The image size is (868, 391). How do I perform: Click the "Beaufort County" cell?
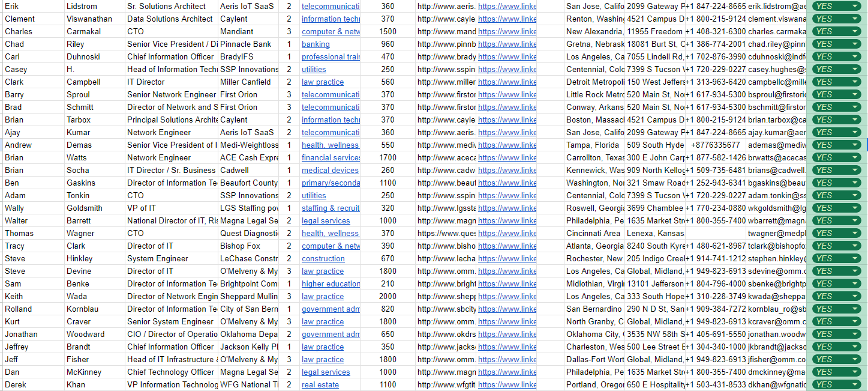[x=248, y=183]
